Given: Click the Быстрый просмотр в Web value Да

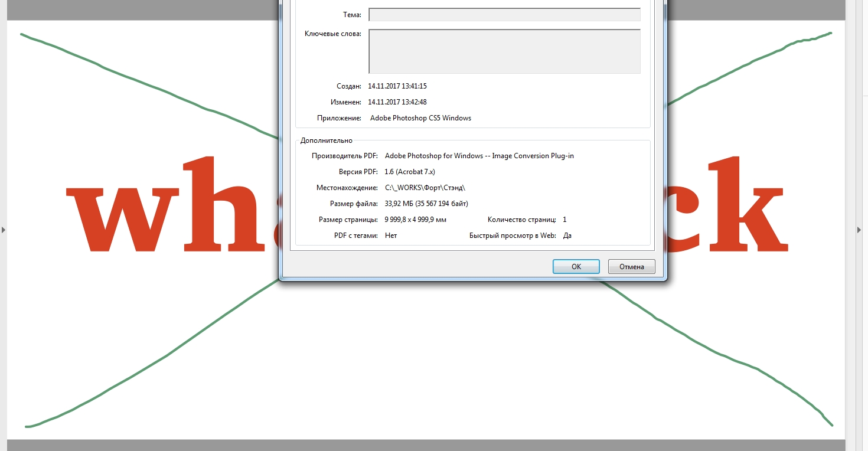Looking at the screenshot, I should (567, 236).
